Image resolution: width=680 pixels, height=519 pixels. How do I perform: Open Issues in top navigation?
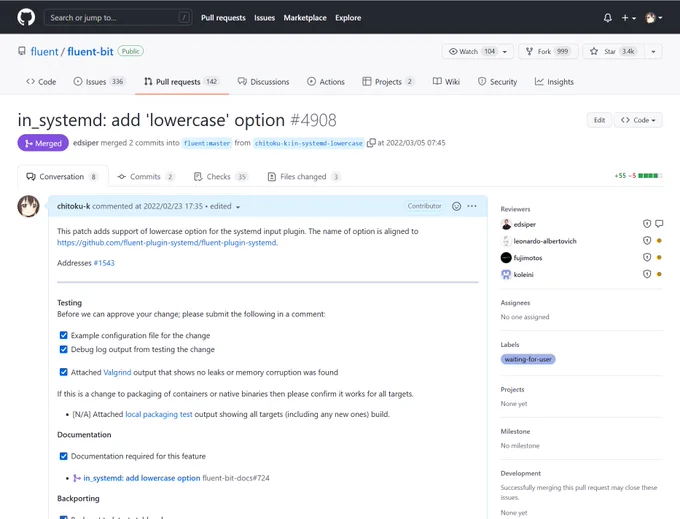pyautogui.click(x=264, y=18)
